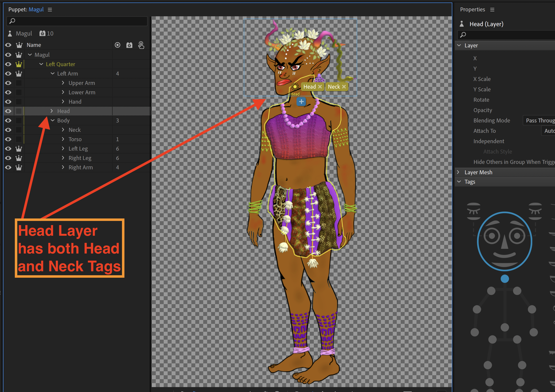Click the blue Magul puppet name link

click(x=36, y=9)
